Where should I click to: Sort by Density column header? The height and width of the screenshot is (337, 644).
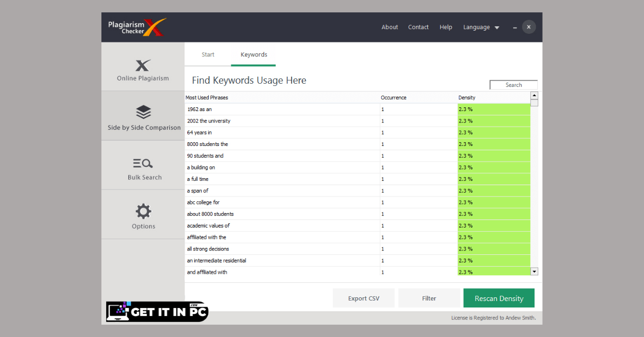click(x=466, y=98)
